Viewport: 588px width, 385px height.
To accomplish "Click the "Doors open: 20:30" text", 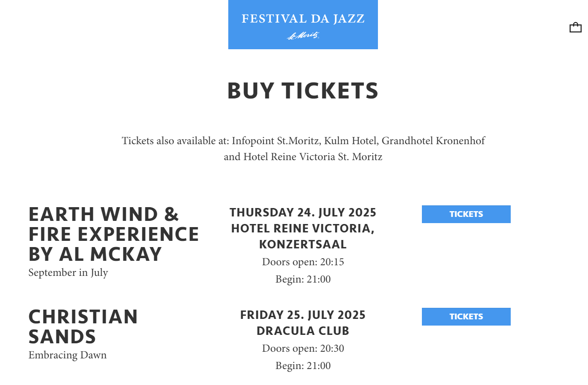I will pos(303,348).
